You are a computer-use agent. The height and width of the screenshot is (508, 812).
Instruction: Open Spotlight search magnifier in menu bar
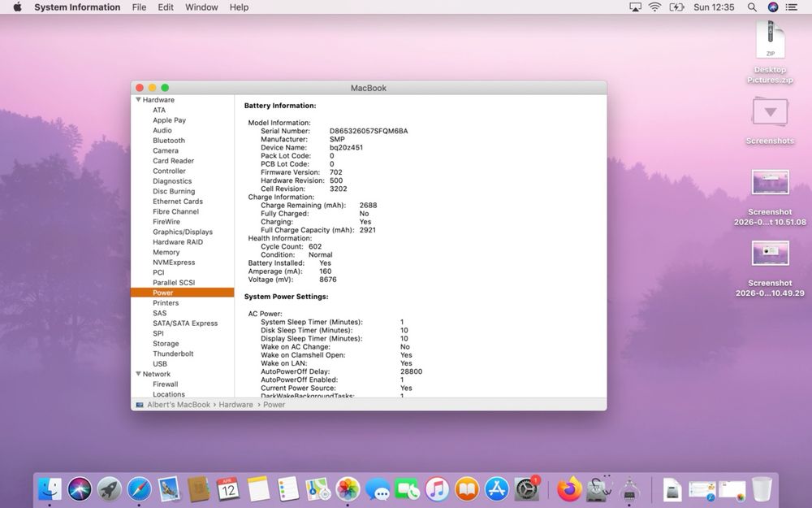pyautogui.click(x=752, y=7)
